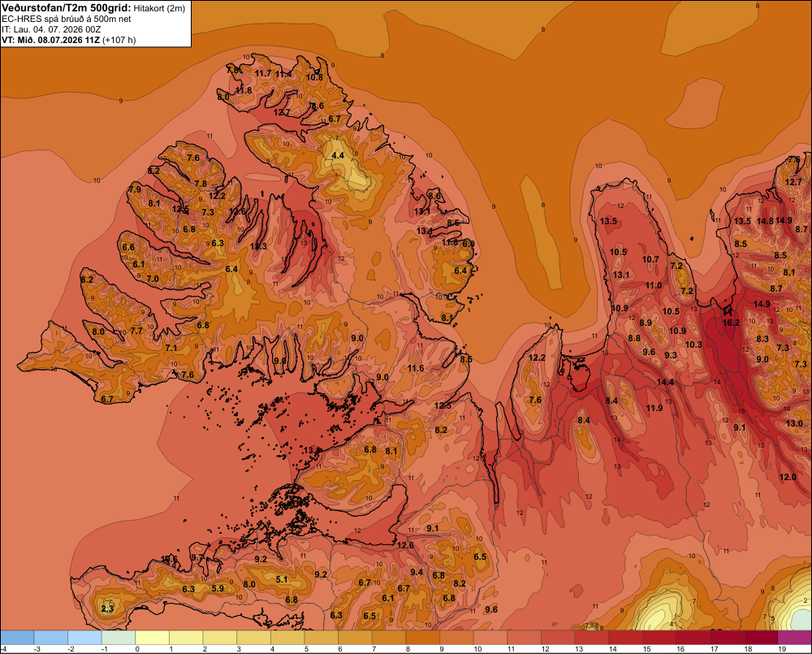812x654 pixels.
Task: Click the '-2' legend scale label
Action: click(71, 649)
